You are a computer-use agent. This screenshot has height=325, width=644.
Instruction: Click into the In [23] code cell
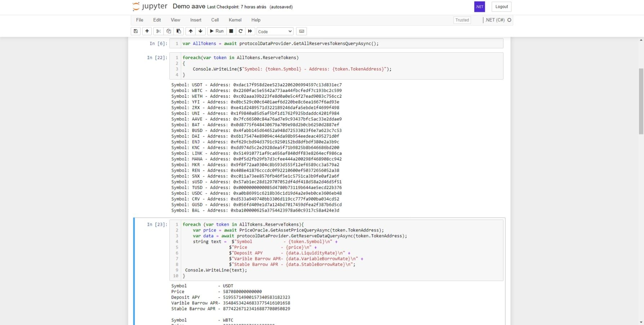tap(336, 250)
